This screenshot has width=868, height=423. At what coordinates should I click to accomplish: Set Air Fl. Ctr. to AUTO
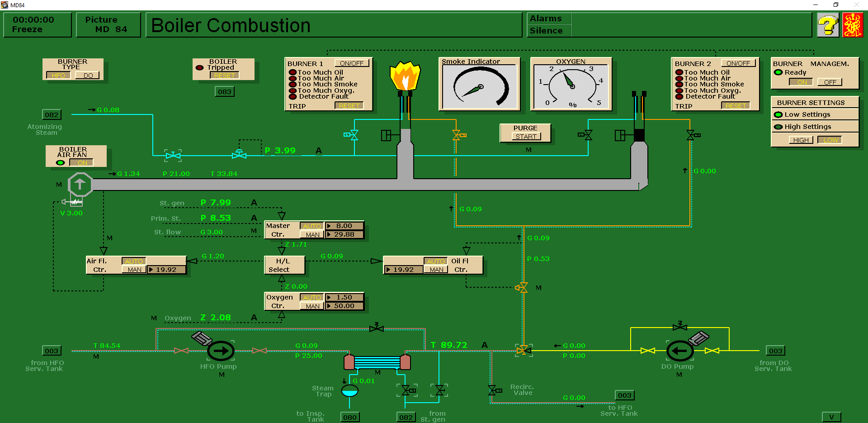(134, 261)
